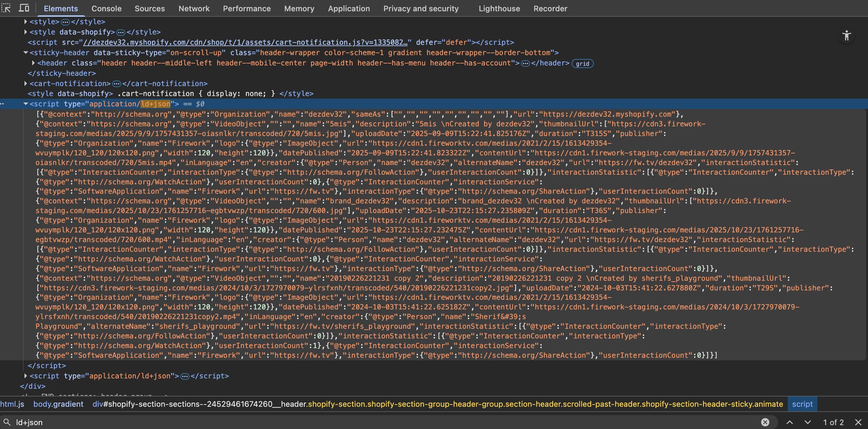868x429 pixels.
Task: Activate the inspect element picker icon
Action: (6, 8)
